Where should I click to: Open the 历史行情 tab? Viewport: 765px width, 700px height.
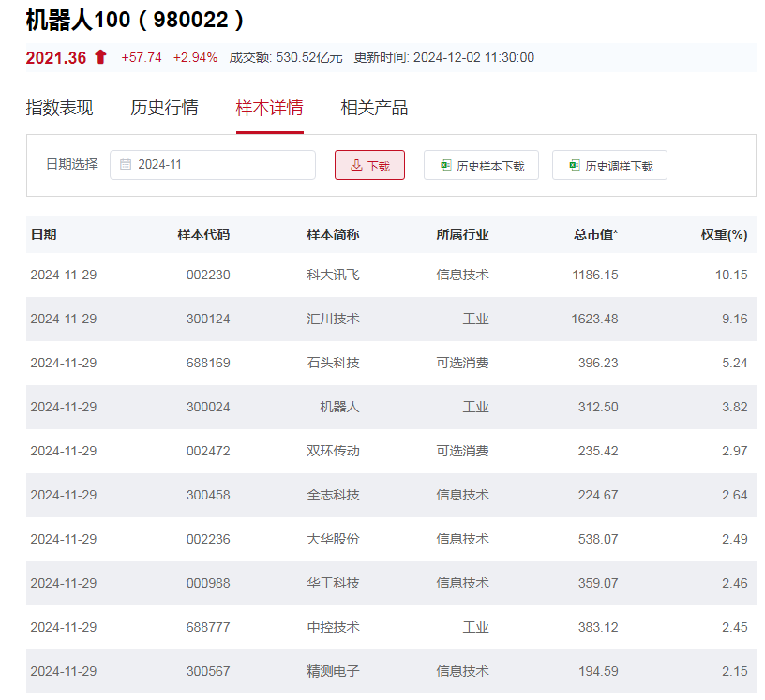(166, 108)
